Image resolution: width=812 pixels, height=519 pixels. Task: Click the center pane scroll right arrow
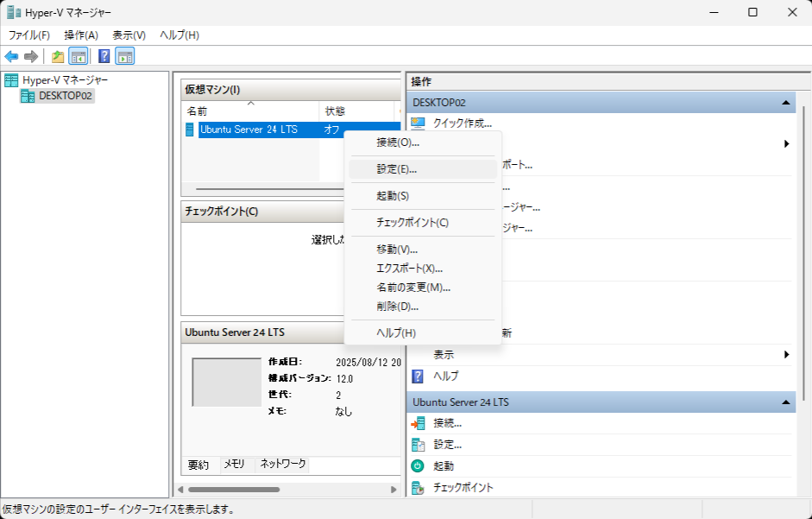click(x=393, y=490)
